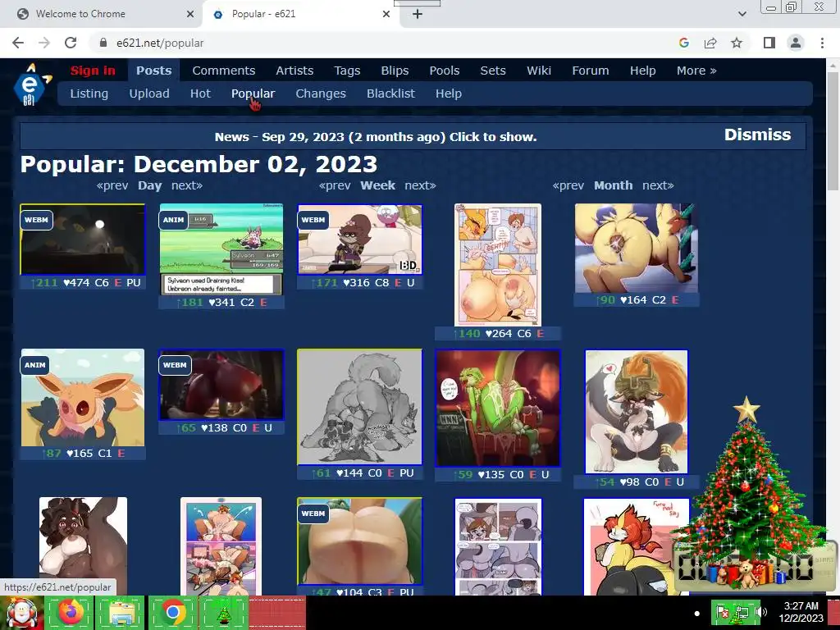Viewport: 840px width, 630px height.
Task: Open the Blips page
Action: point(395,71)
